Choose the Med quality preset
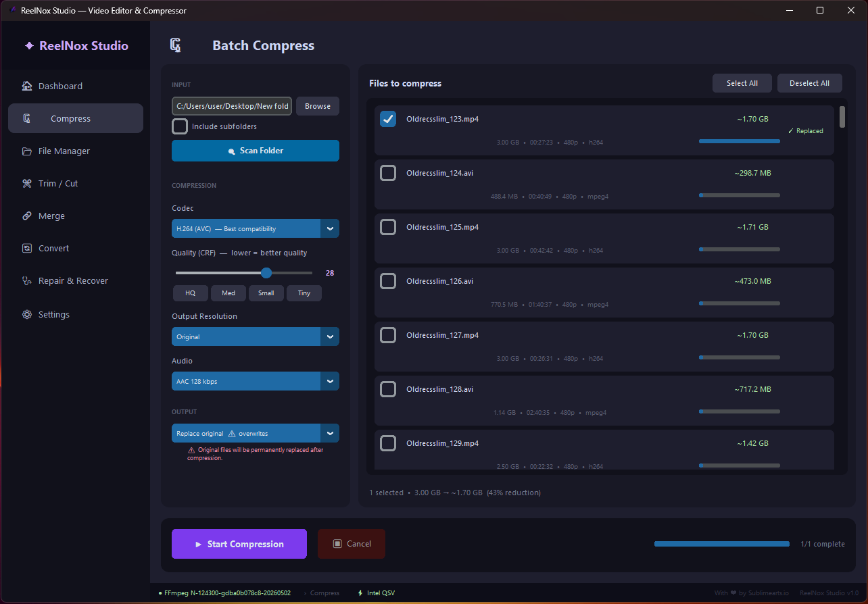 pyautogui.click(x=228, y=293)
